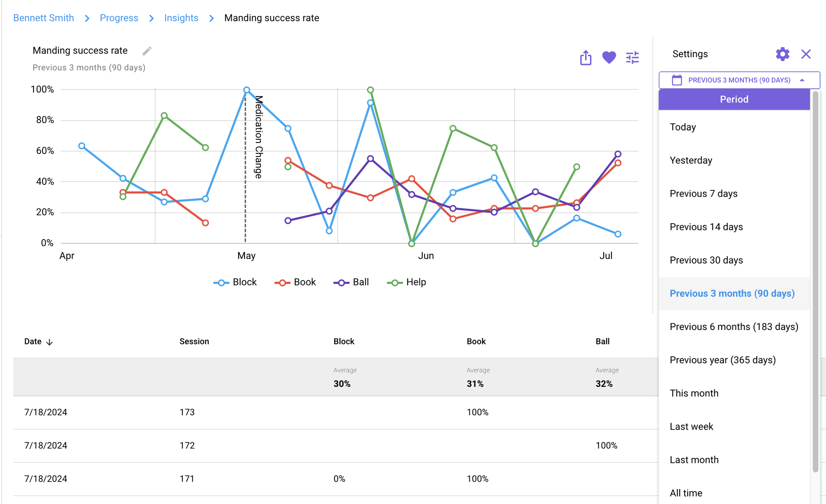Viewport: 826px width, 504px height.
Task: Click the pencil edit title icon
Action: (147, 51)
